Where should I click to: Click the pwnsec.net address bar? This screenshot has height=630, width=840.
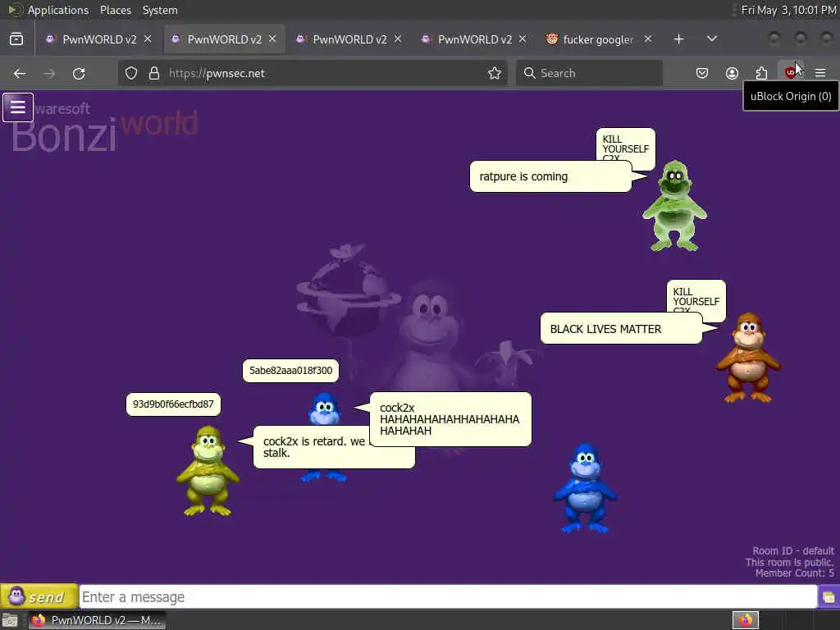click(x=313, y=73)
